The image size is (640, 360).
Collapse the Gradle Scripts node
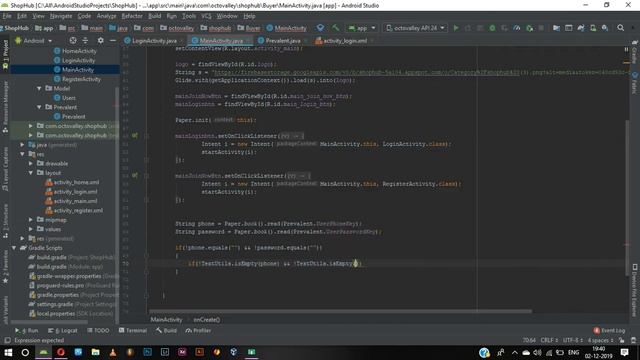(x=14, y=248)
